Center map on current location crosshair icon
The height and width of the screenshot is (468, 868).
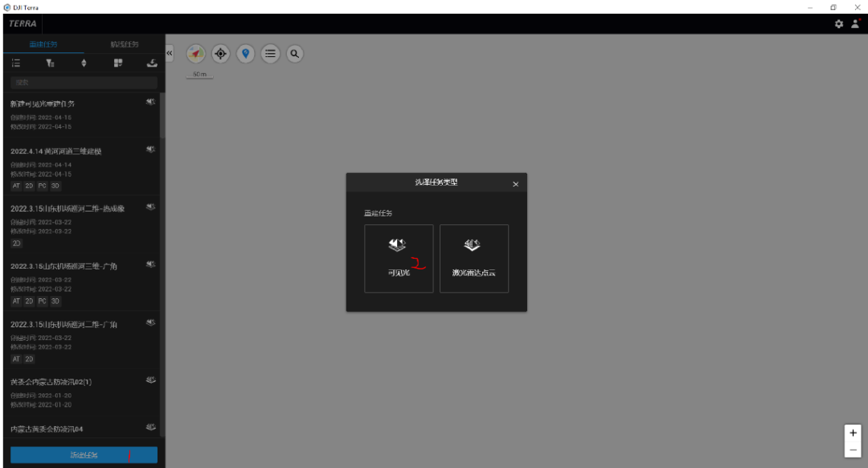click(x=220, y=54)
